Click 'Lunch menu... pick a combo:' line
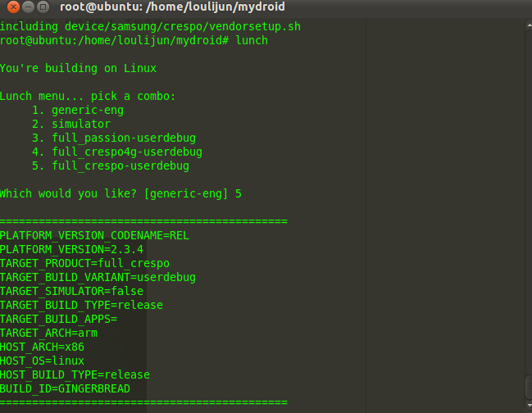 [88, 97]
